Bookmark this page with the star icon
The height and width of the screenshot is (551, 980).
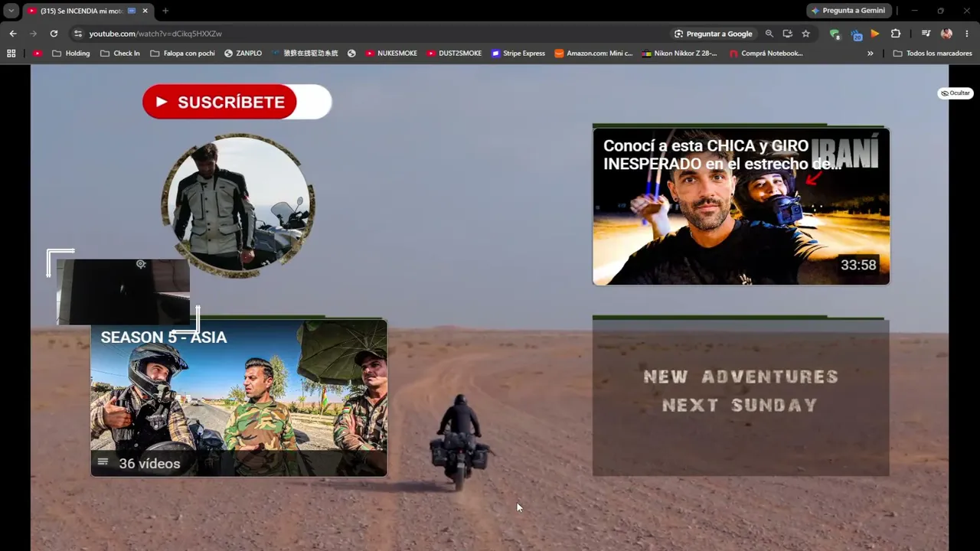point(805,34)
